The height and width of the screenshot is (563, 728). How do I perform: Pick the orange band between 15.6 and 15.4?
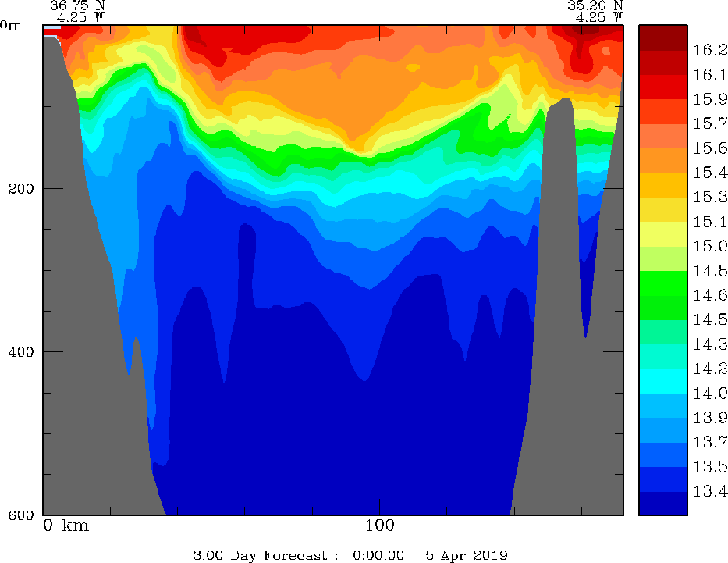click(663, 161)
